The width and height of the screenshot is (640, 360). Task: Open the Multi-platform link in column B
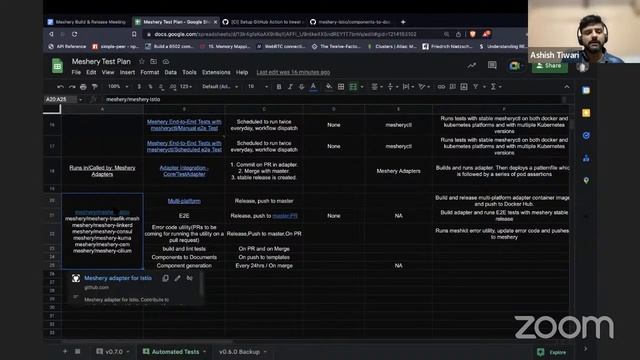click(x=184, y=201)
